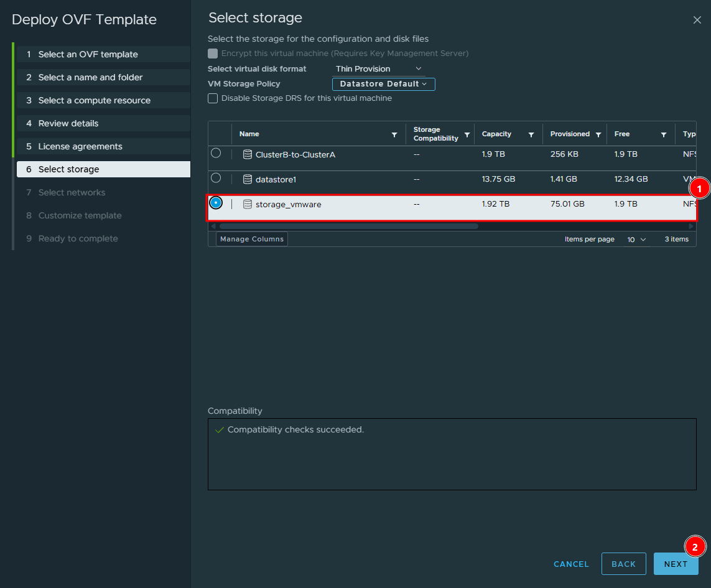Click the storage_vmware datastore icon
The image size is (711, 588).
click(248, 204)
